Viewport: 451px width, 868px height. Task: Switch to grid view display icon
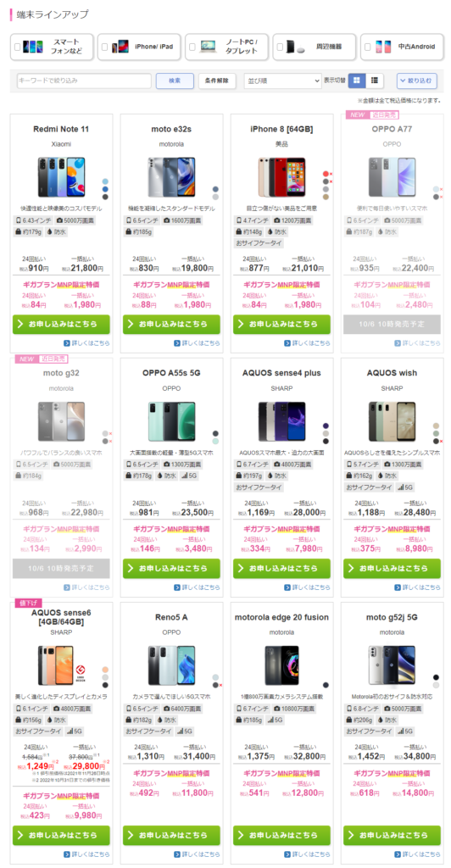356,81
